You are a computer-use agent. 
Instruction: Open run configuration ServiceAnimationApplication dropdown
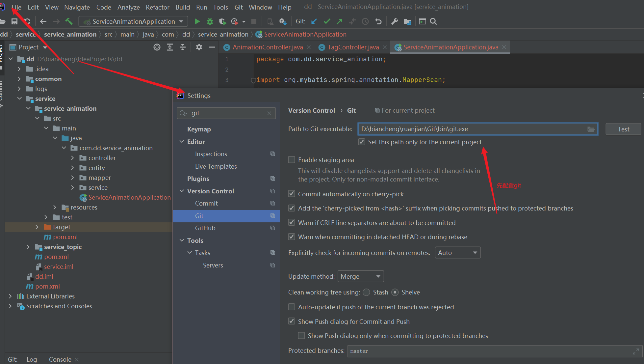(x=133, y=22)
